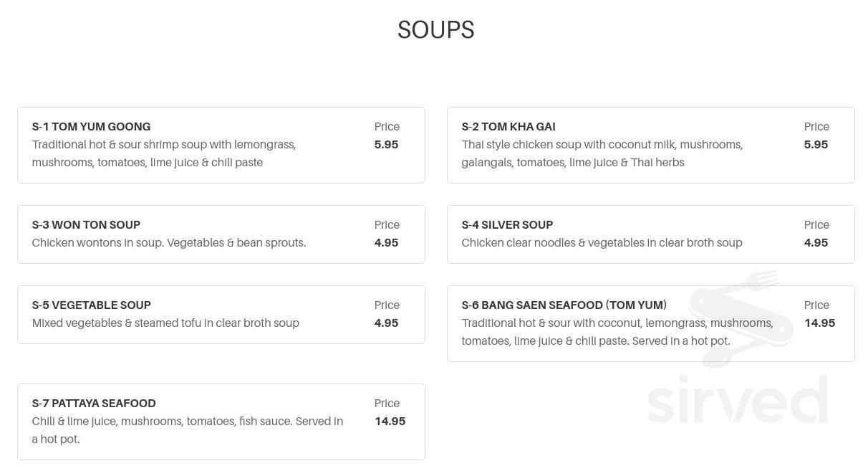Click the Sirved fork and knife logo
Viewport: 868px width, 476px height.
point(741,319)
